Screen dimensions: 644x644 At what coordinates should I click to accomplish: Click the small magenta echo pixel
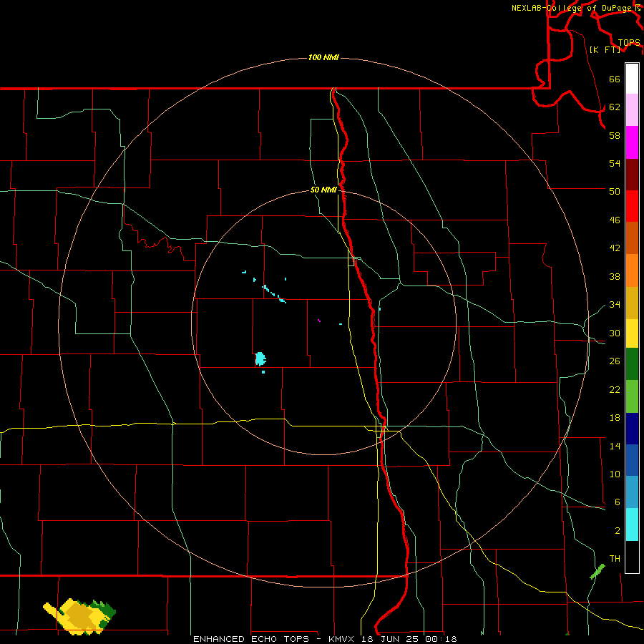point(319,321)
